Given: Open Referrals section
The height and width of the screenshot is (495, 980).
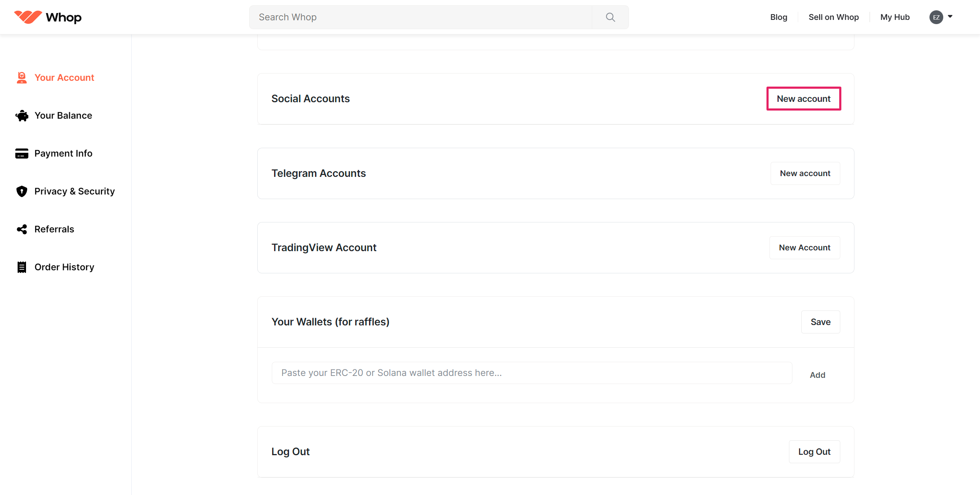Looking at the screenshot, I should pos(54,229).
